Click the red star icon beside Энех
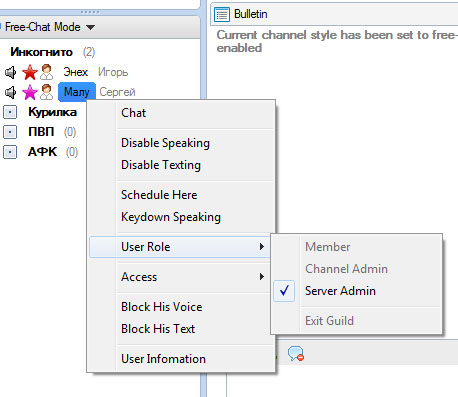Screen dimensions: 458x397 point(30,72)
